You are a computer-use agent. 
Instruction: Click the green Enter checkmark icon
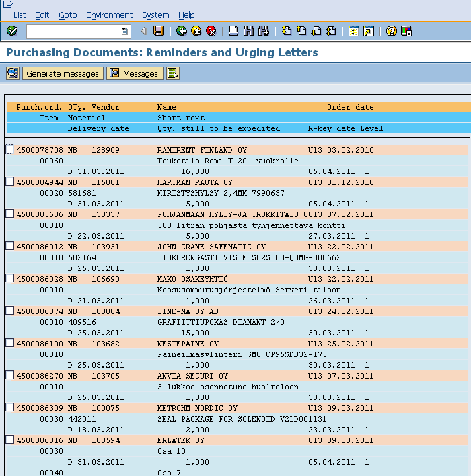[12, 31]
